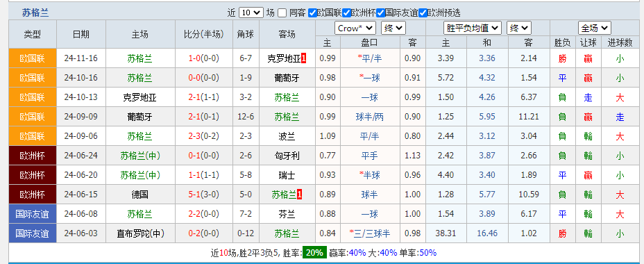
Task: Click the 5-1(3-0) score for 德国 match
Action: coord(204,195)
